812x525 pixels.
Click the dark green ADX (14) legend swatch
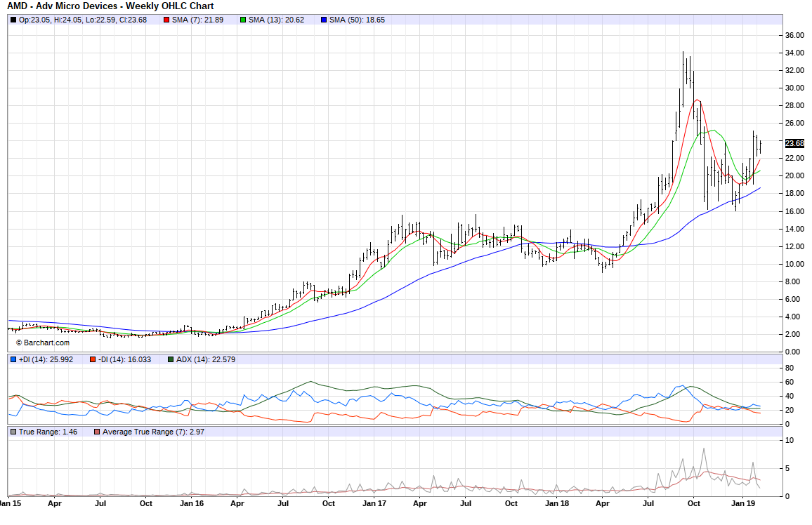tap(171, 359)
